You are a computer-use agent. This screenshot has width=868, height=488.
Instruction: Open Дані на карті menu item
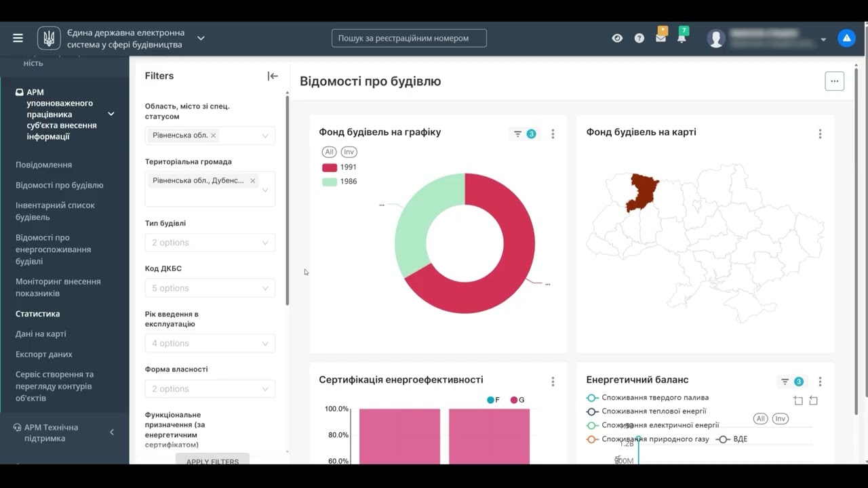point(41,333)
